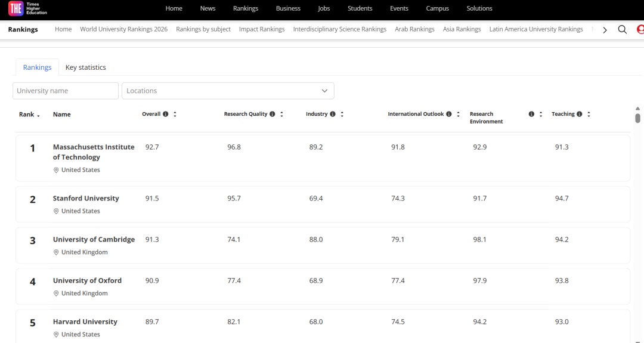Open Harvard University page
Screen dimensions: 644x343
[x=85, y=322]
